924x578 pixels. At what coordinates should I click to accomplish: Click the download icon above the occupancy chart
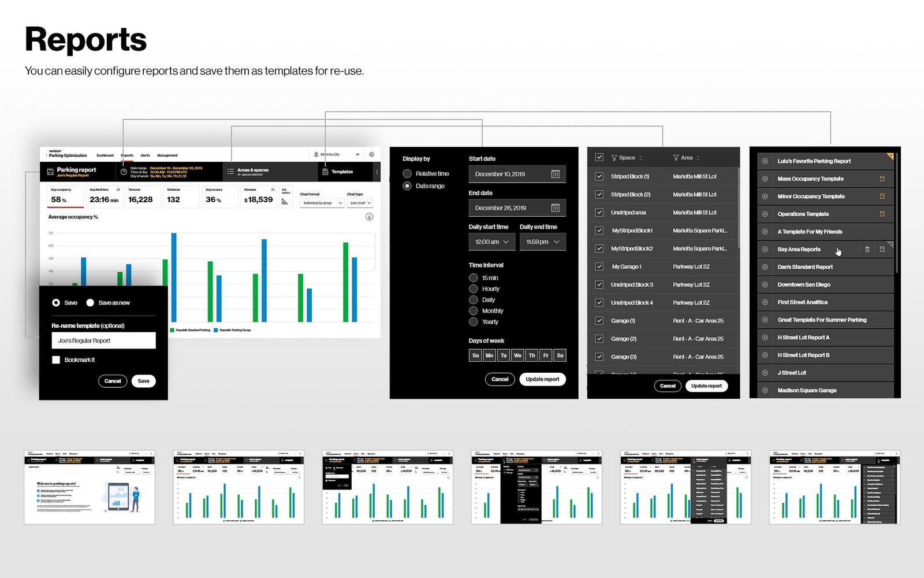[x=369, y=217]
